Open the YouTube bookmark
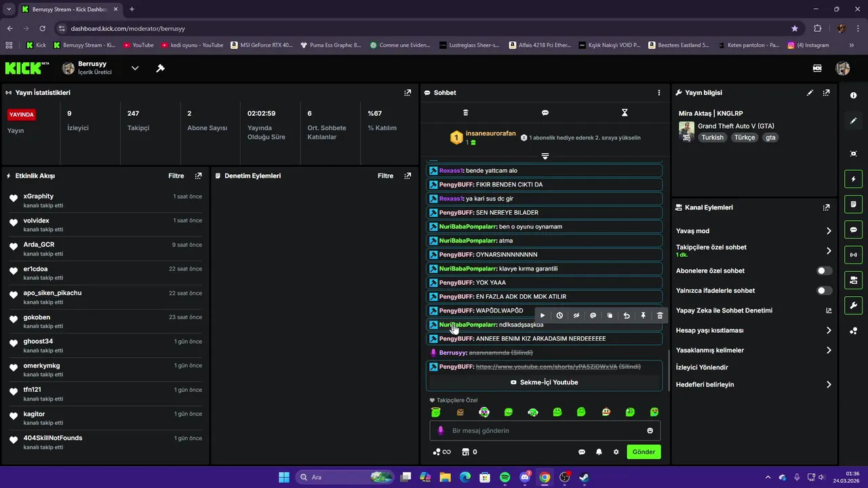 pos(138,45)
